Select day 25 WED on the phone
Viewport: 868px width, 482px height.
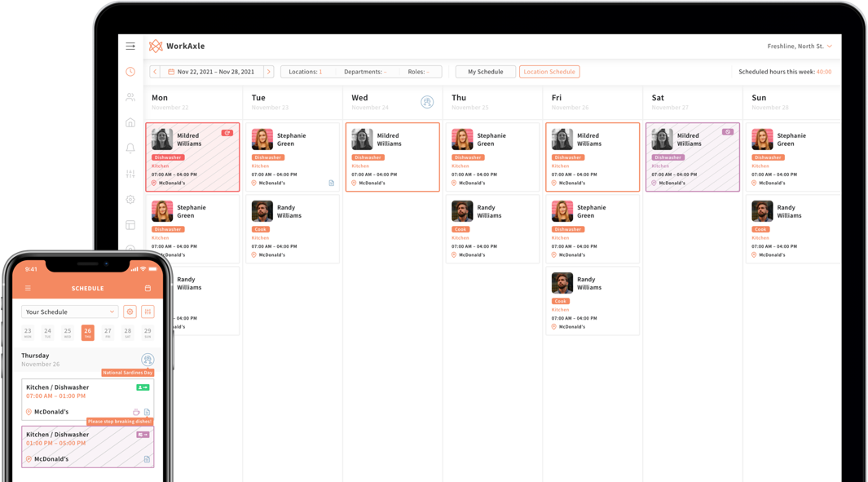pos(68,333)
